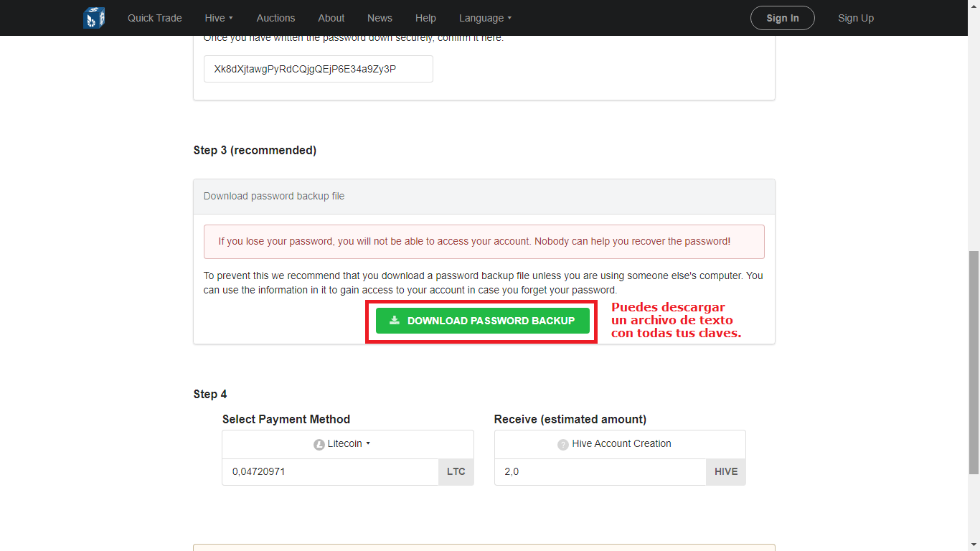
Task: Click the Hive Account Creation help icon
Action: click(563, 445)
